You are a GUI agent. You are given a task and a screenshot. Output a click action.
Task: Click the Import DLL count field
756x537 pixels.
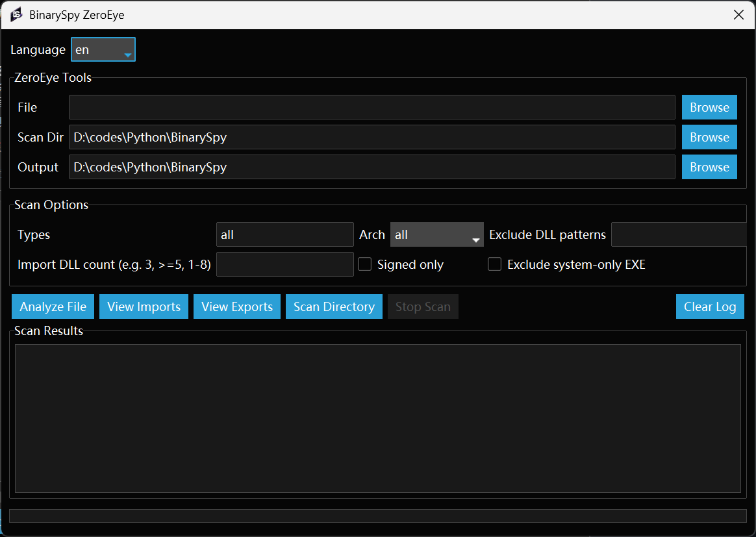[x=285, y=264]
